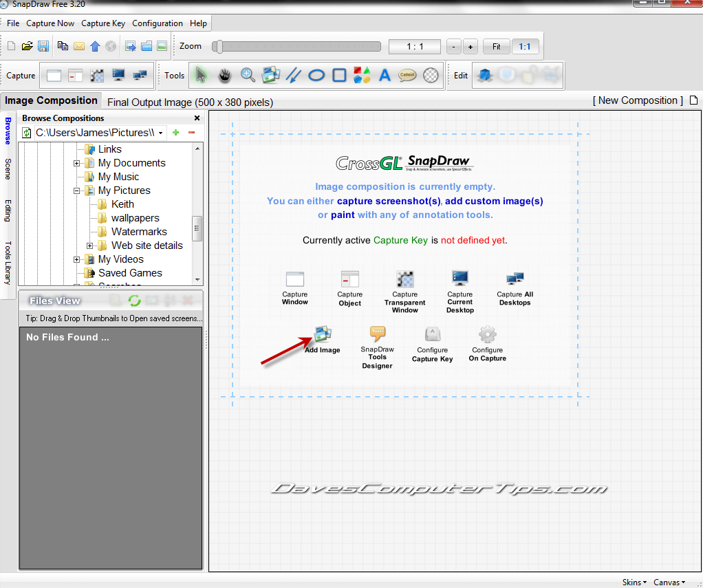Click the blue 3D cube Edit icon
Viewport: 703px width, 588px height.
[x=485, y=75]
